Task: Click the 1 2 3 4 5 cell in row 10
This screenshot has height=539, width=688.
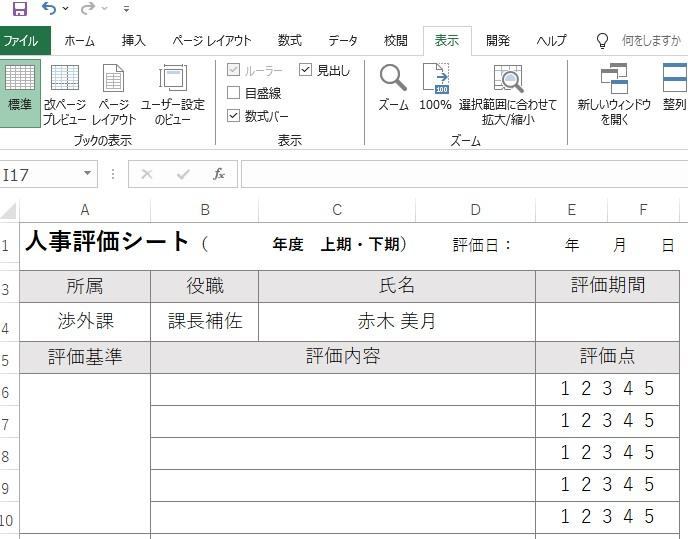Action: tap(608, 517)
